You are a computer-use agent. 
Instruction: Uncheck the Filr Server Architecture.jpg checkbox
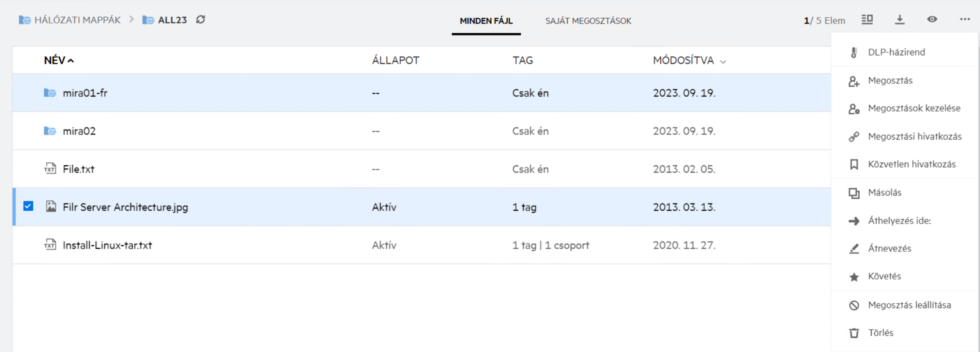tap(28, 206)
